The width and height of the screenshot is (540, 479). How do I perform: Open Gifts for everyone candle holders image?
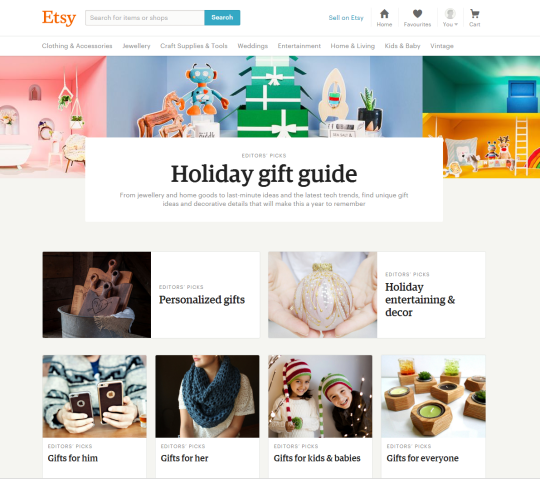pyautogui.click(x=433, y=396)
